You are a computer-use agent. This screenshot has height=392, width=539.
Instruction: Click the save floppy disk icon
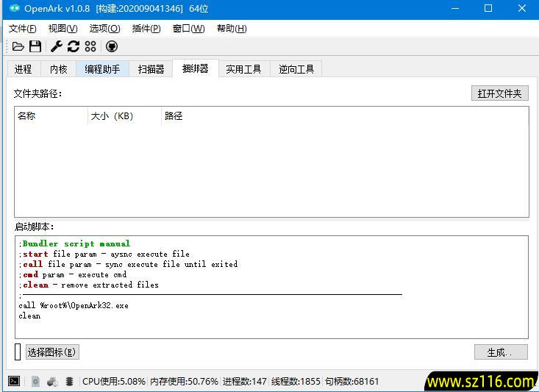click(35, 46)
